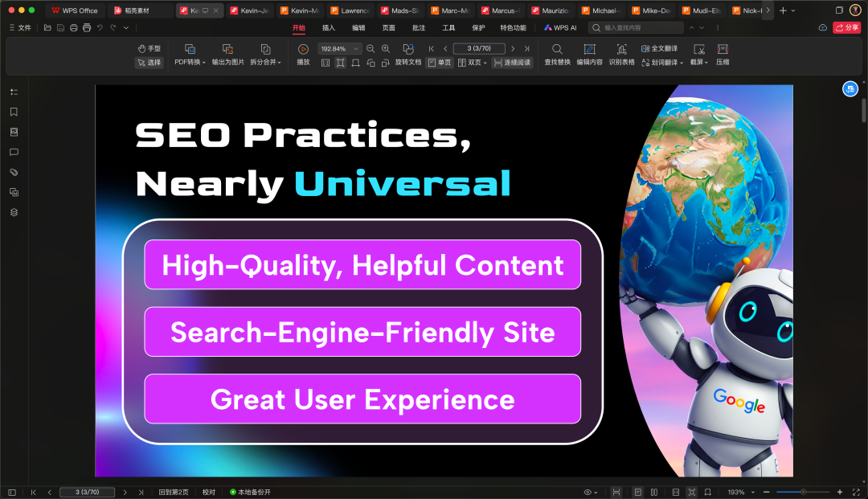Open the layers panel in left sidebar
Screen dimensions: 868x499
(x=14, y=212)
